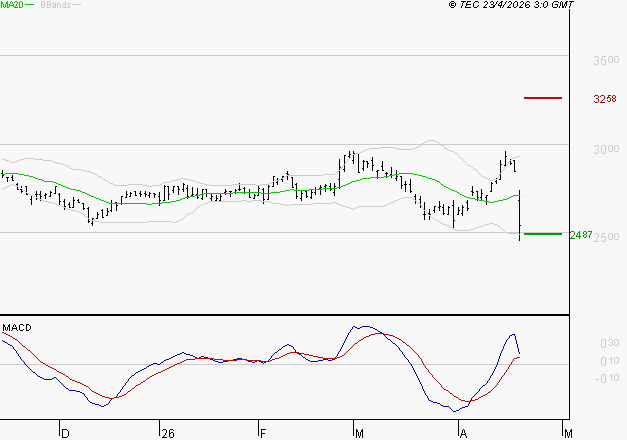The height and width of the screenshot is (440, 627).
Task: Click the 26 year marker on time axis
Action: pos(168,433)
